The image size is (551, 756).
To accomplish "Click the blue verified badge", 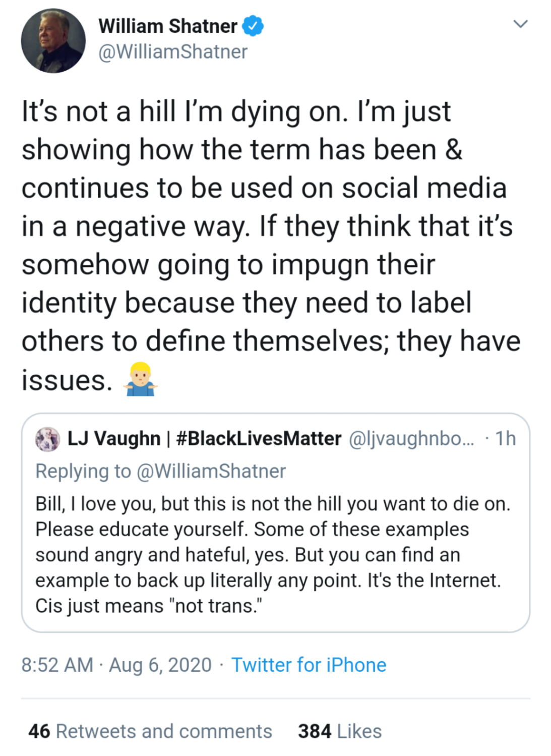I will click(253, 26).
